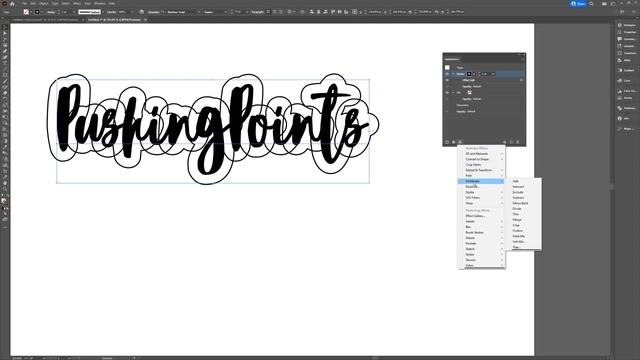Open the Edit menu
Screen dimensions: 640x360
[x=33, y=4]
